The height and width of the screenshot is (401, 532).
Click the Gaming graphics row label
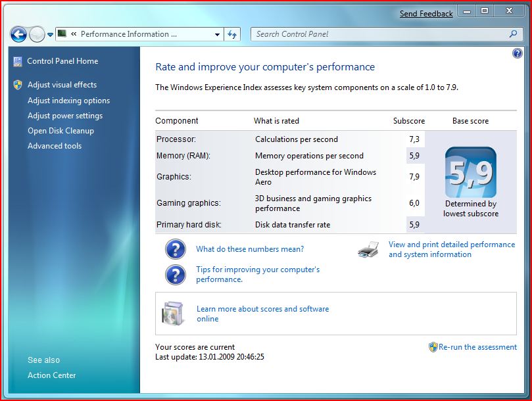(x=189, y=203)
